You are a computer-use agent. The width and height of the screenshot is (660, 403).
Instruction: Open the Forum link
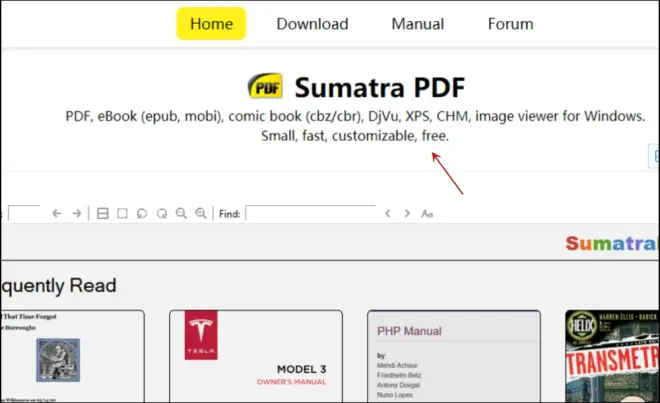point(510,24)
